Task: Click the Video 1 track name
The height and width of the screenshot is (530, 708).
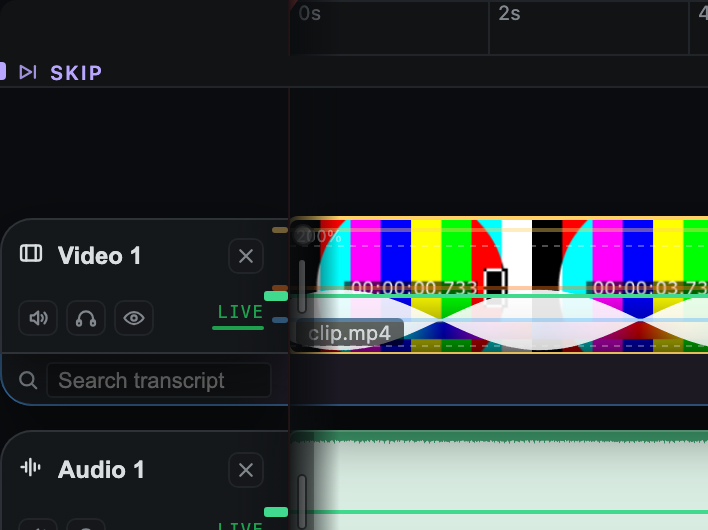Action: (x=99, y=256)
